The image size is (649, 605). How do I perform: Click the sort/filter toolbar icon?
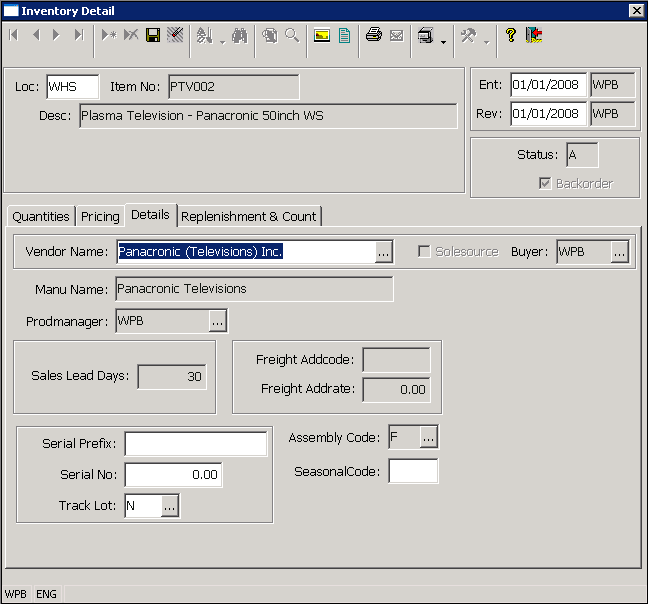pyautogui.click(x=204, y=36)
